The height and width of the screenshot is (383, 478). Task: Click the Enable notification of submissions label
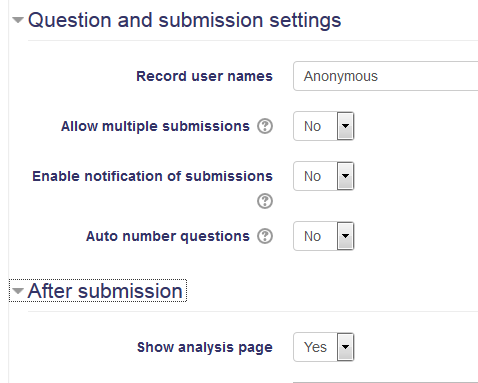point(152,176)
